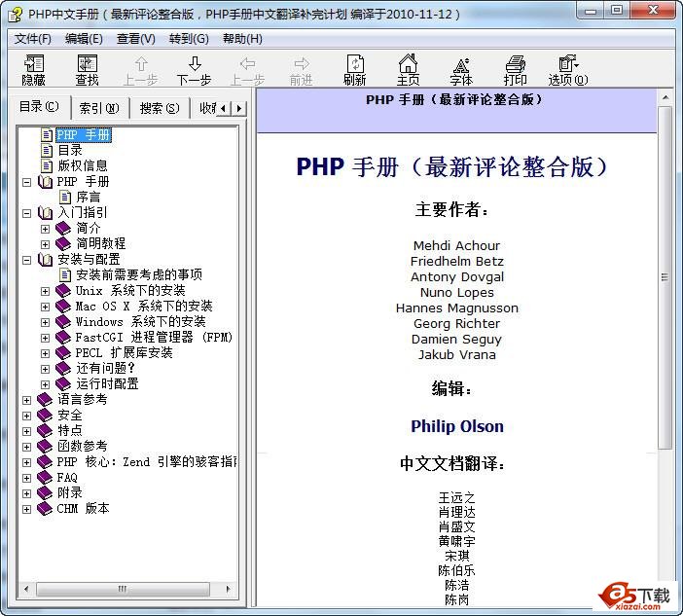Click page icon next to 序言
Image resolution: width=683 pixels, height=616 pixels.
pyautogui.click(x=65, y=198)
